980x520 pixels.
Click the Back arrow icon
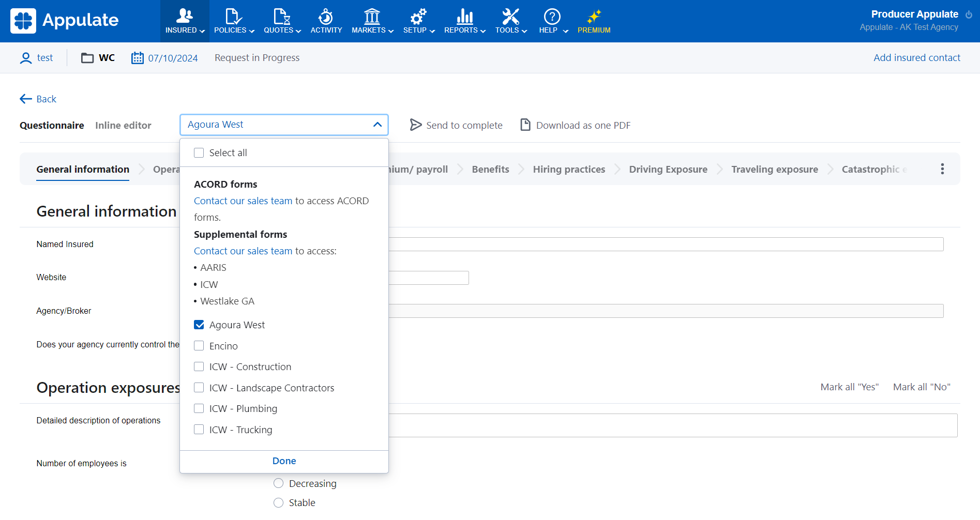26,99
